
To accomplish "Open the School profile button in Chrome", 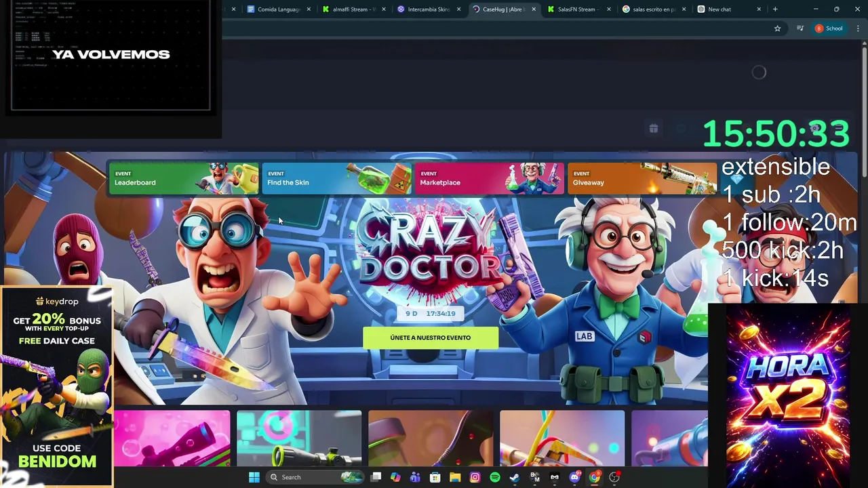I will [829, 28].
